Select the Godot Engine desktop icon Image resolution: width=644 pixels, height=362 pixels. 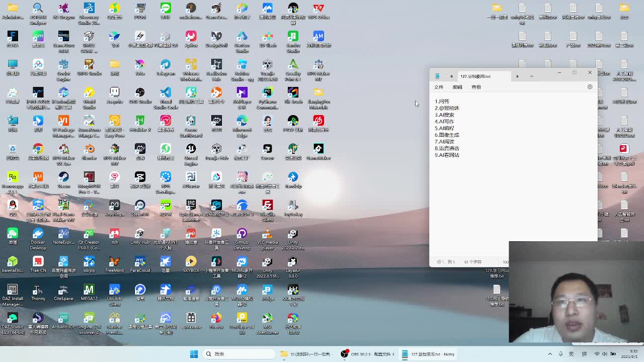pyautogui.click(x=63, y=70)
